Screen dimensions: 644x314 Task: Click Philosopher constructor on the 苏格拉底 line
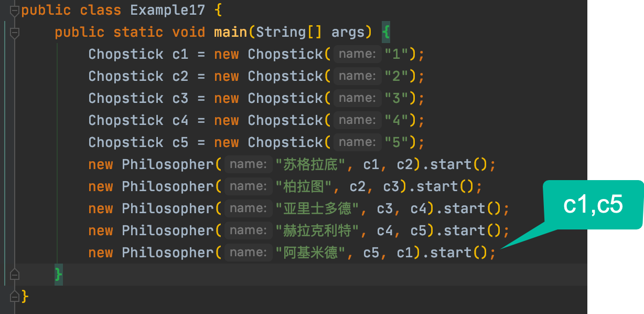[x=168, y=164]
